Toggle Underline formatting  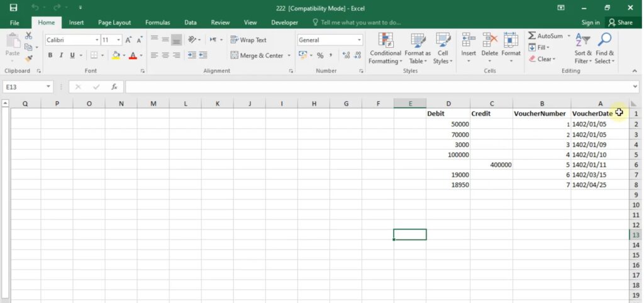pyautogui.click(x=72, y=55)
